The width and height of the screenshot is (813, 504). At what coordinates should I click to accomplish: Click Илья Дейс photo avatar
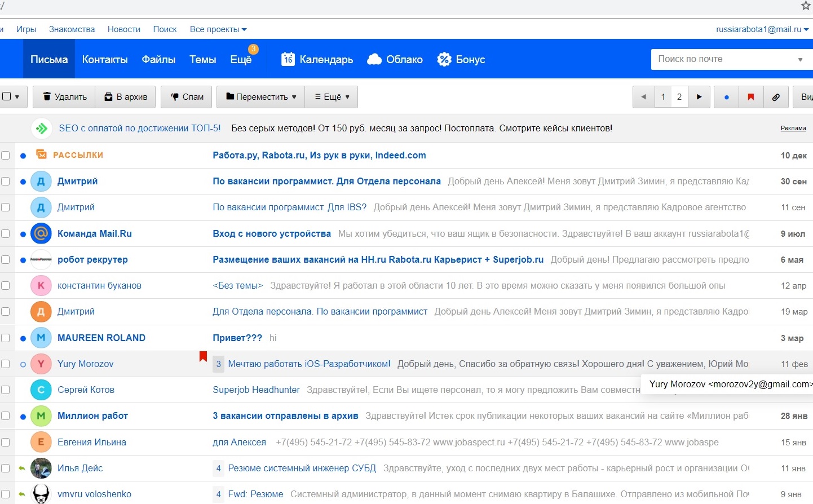(x=41, y=468)
